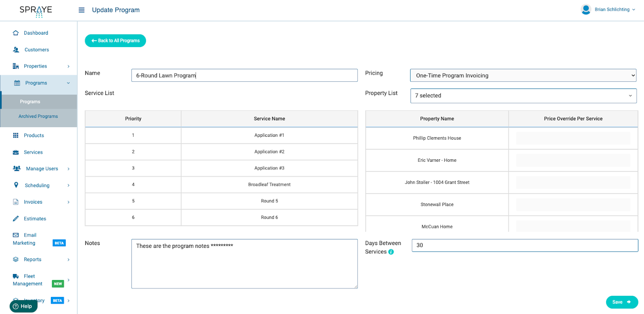Open the Property List multi-select dropdown
The width and height of the screenshot is (644, 314).
[523, 96]
